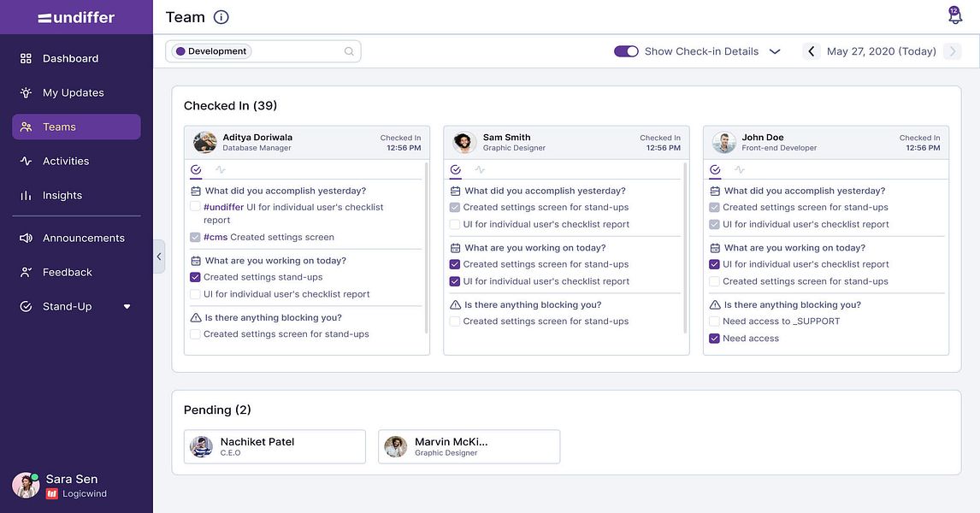
Task: Expand the Show Check-in Details chevron
Action: coord(775,51)
